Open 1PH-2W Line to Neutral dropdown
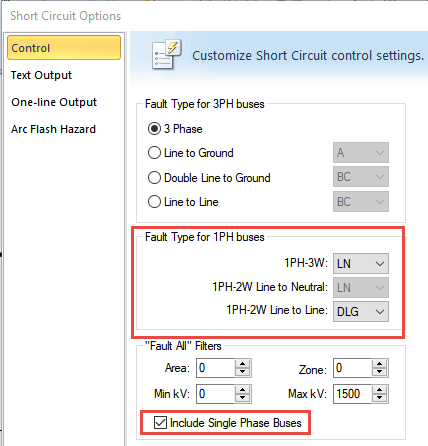This screenshot has width=428, height=446. pos(361,288)
